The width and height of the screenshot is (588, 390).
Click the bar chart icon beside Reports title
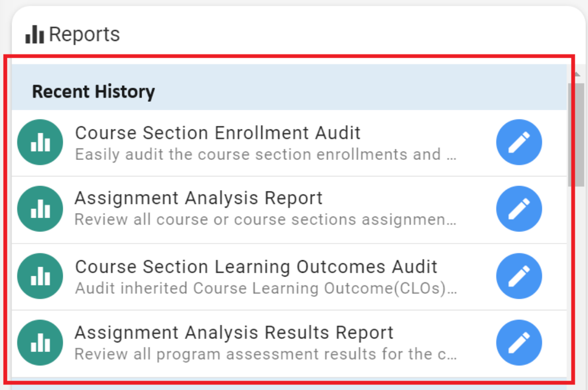35,35
